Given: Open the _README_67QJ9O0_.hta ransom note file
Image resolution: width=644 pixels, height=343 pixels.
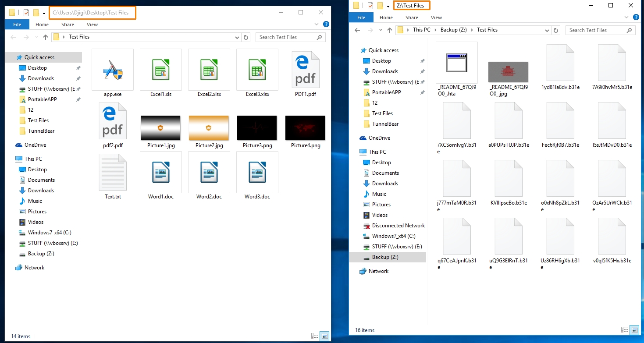Looking at the screenshot, I should 456,63.
